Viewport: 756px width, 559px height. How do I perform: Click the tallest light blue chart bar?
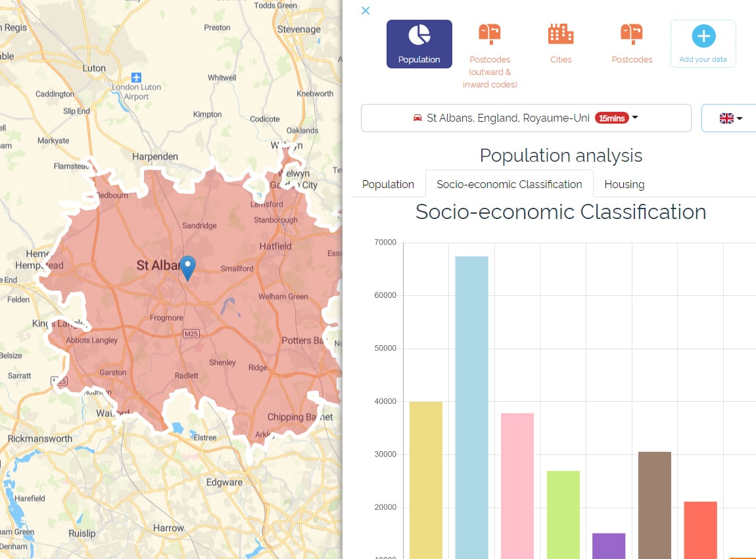point(471,395)
